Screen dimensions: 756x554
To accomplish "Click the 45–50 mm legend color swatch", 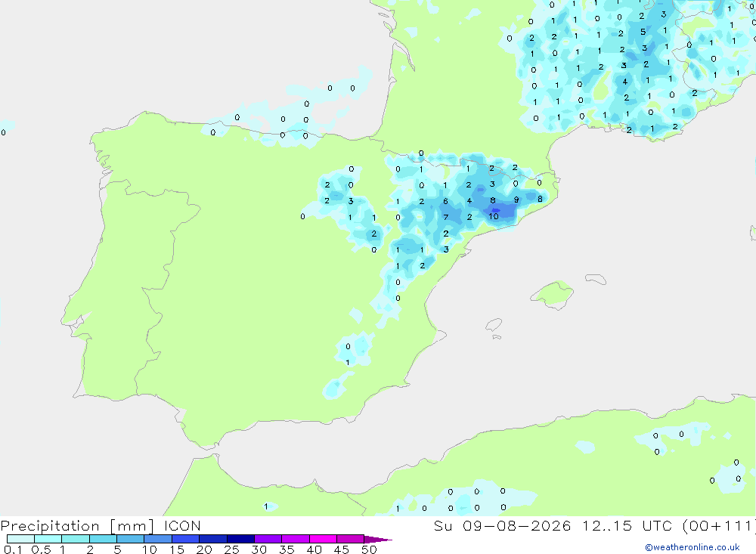I will 351,539.
